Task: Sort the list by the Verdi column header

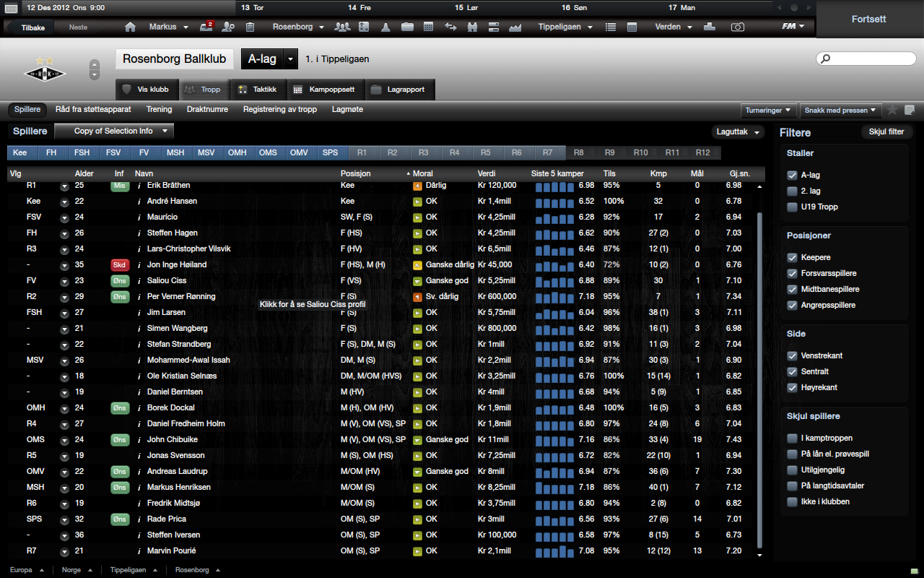Action: click(x=487, y=173)
